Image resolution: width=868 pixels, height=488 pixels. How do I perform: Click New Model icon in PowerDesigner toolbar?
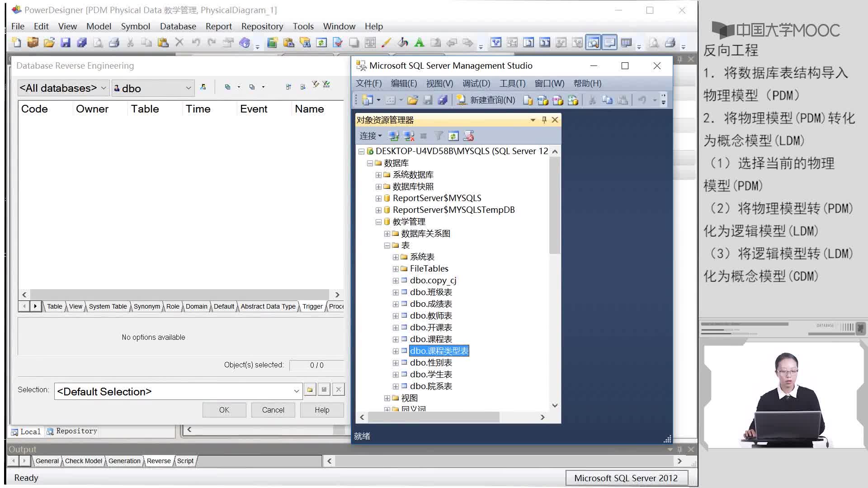point(17,43)
